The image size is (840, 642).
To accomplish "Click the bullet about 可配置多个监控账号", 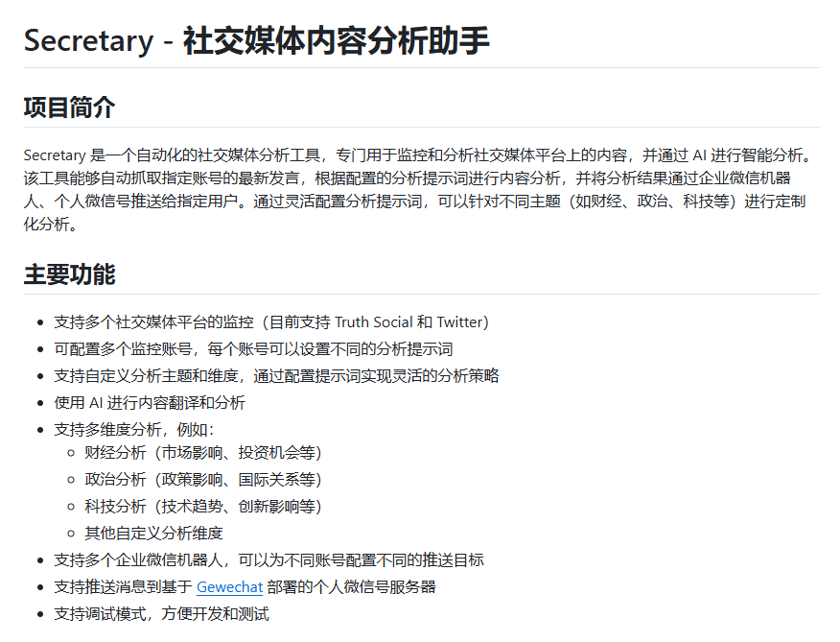I will click(x=253, y=349).
